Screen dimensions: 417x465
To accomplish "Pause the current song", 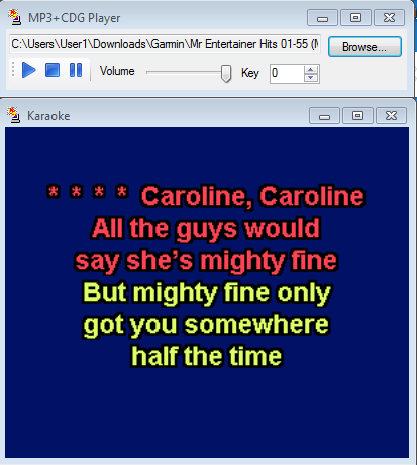I will pos(76,70).
